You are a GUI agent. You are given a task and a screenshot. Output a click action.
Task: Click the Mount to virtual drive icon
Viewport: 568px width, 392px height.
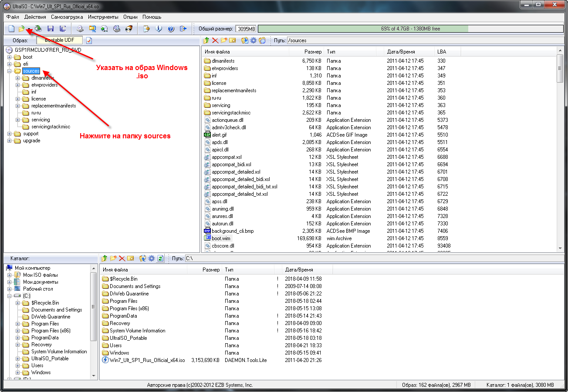click(117, 29)
